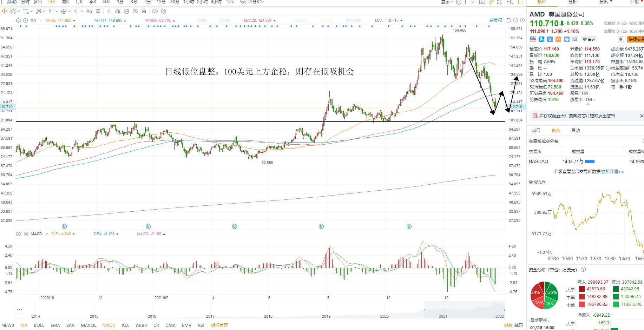644x330 pixels.
Task: Click 立即开通 upgrade link
Action: coord(612,172)
